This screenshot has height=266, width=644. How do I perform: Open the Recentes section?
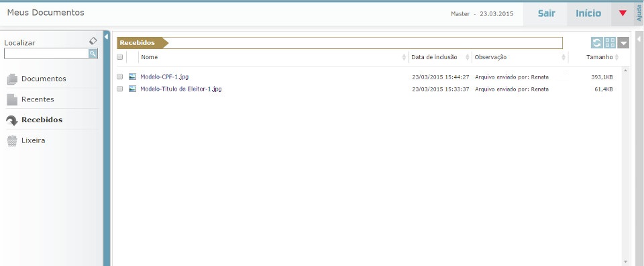(x=38, y=99)
